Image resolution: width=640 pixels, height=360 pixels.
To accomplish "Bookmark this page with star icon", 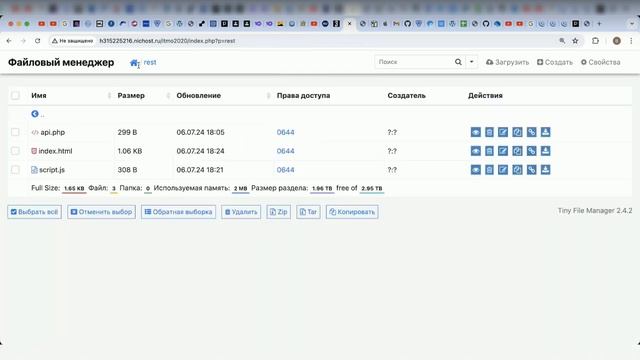I will click(x=575, y=41).
